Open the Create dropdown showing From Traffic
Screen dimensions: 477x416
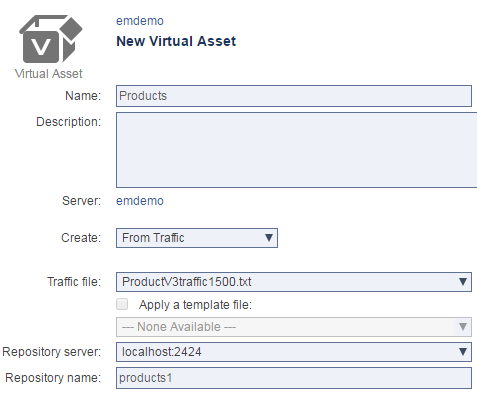197,238
